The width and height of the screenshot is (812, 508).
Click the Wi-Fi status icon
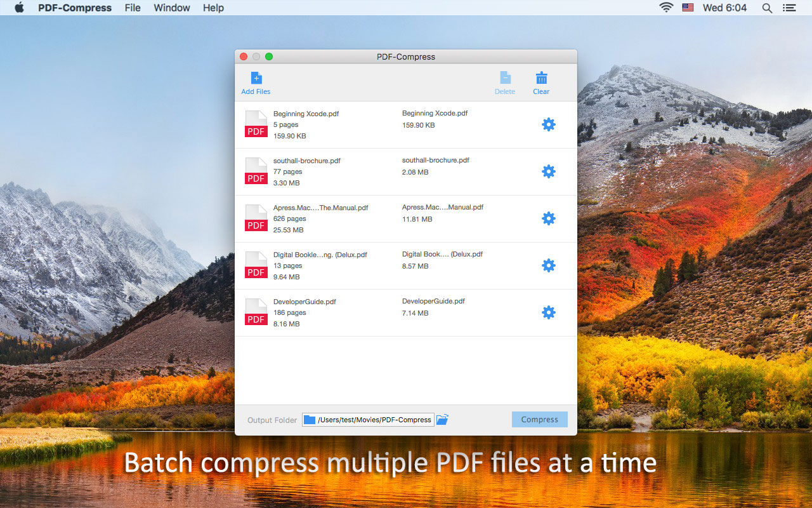666,8
